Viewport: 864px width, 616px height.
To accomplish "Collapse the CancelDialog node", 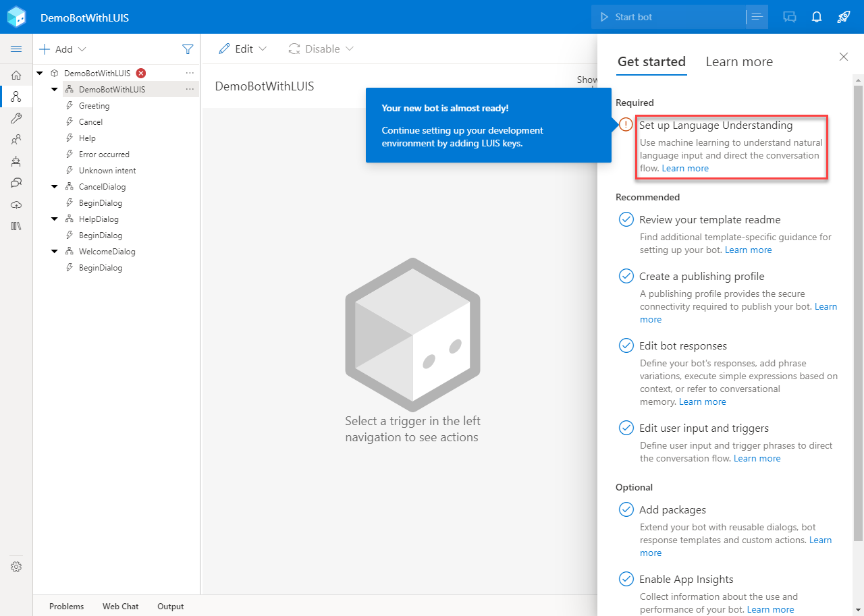I will tap(55, 186).
